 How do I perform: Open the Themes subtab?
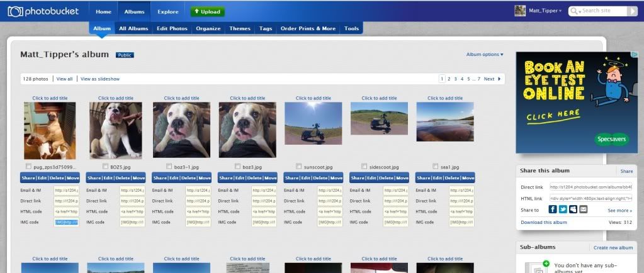240,28
